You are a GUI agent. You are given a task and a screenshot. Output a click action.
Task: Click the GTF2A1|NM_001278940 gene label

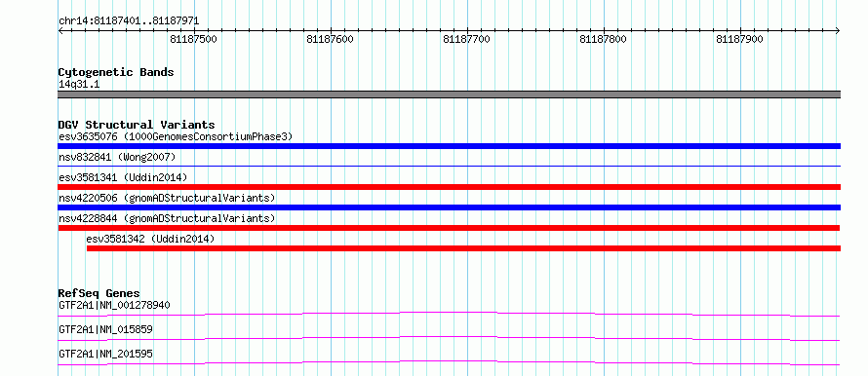click(x=114, y=305)
